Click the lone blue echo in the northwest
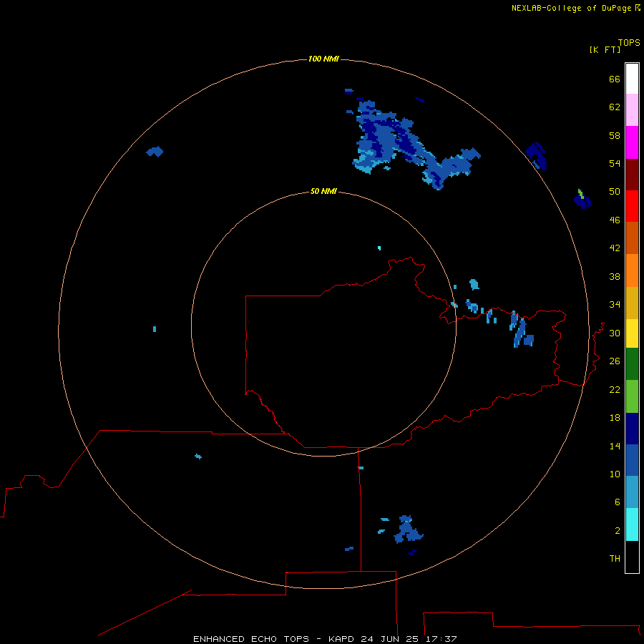This screenshot has width=644, height=644. point(155,152)
